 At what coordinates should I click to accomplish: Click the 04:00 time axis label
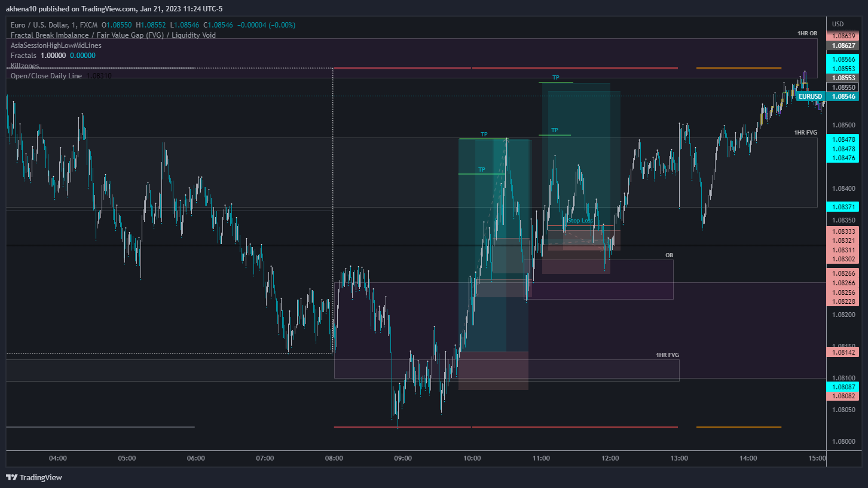click(58, 458)
